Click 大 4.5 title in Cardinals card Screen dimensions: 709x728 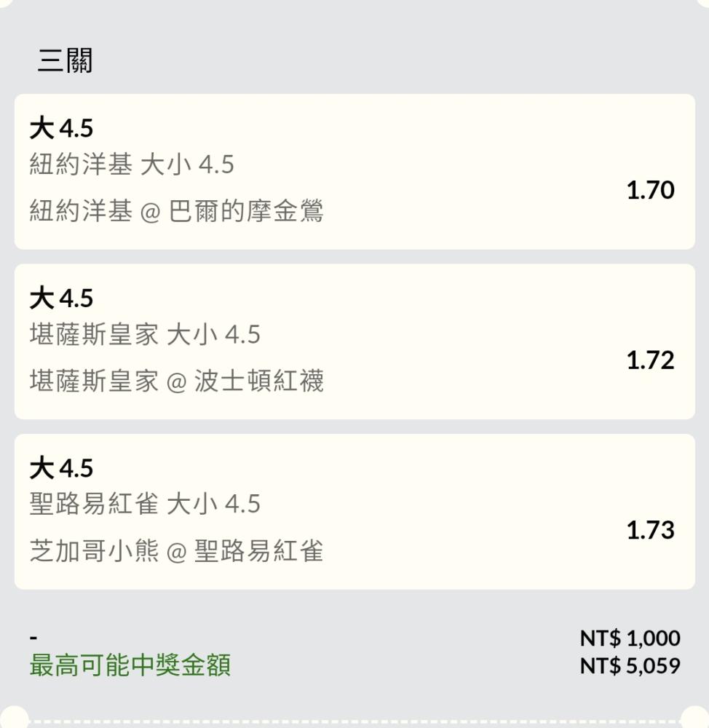click(61, 468)
